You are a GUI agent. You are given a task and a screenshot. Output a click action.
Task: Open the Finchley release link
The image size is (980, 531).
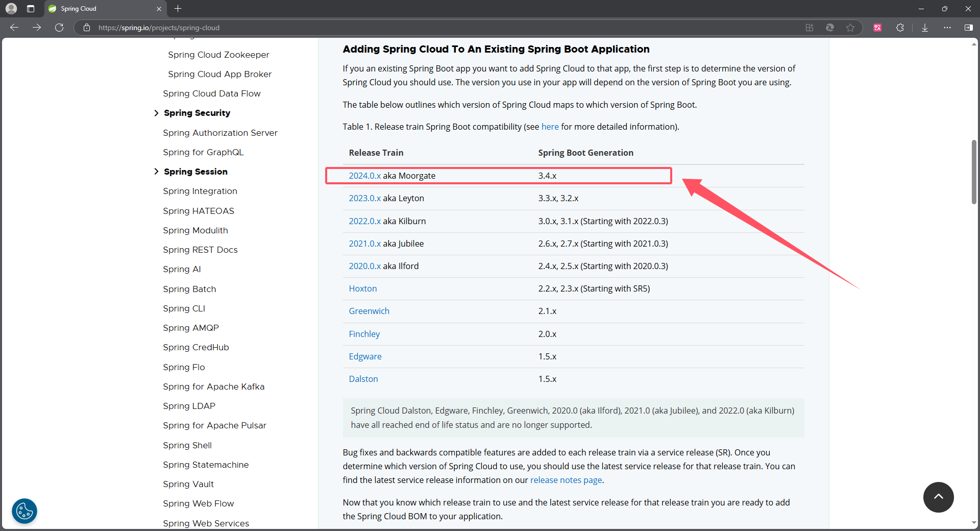point(364,334)
